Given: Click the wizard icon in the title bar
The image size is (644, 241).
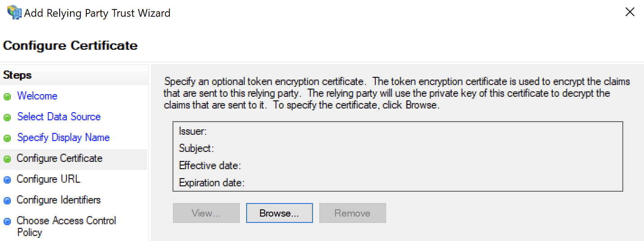Looking at the screenshot, I should tap(14, 12).
